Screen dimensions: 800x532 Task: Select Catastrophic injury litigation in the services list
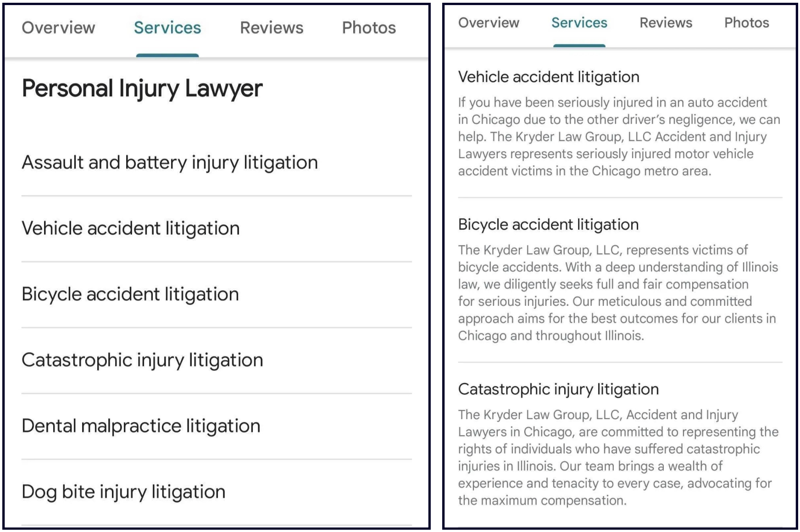pyautogui.click(x=142, y=360)
